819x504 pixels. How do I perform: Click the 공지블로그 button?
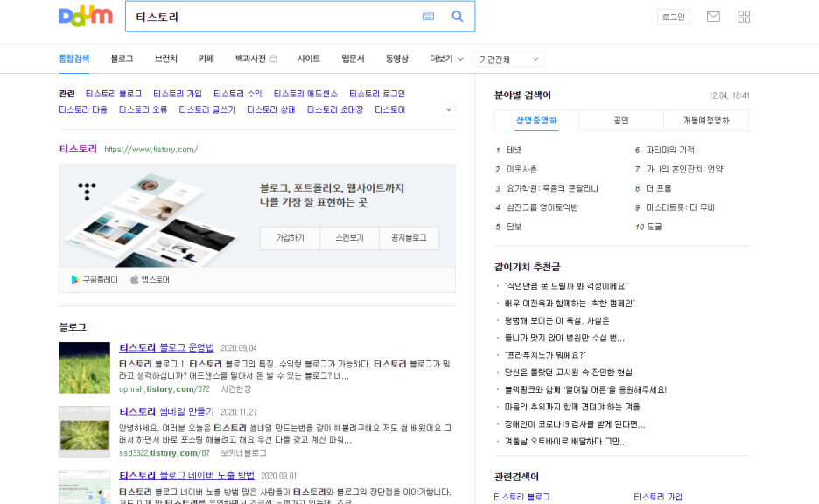(409, 238)
